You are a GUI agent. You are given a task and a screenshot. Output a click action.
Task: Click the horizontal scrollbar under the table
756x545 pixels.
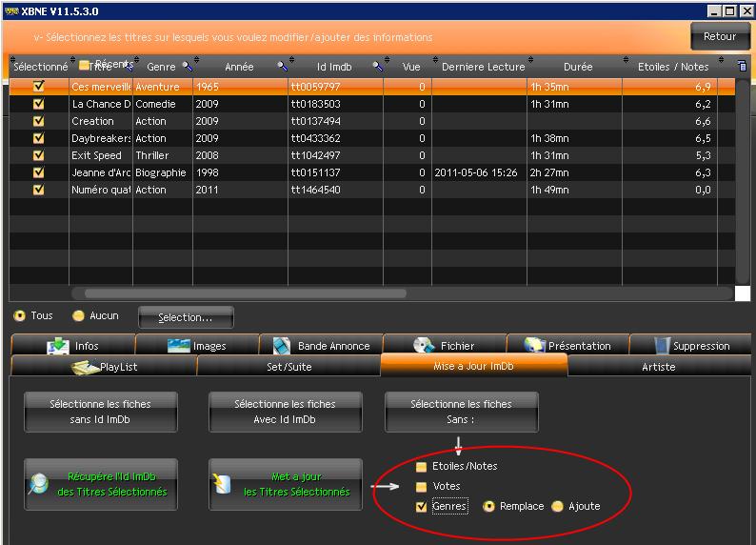pos(246,293)
